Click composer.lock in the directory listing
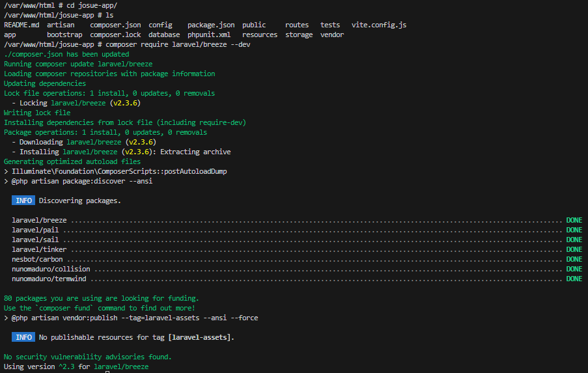The image size is (588, 373). tap(115, 35)
